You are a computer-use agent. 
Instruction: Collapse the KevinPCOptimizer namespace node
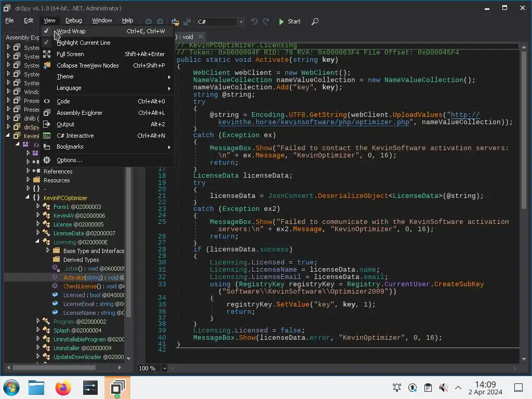(28, 197)
